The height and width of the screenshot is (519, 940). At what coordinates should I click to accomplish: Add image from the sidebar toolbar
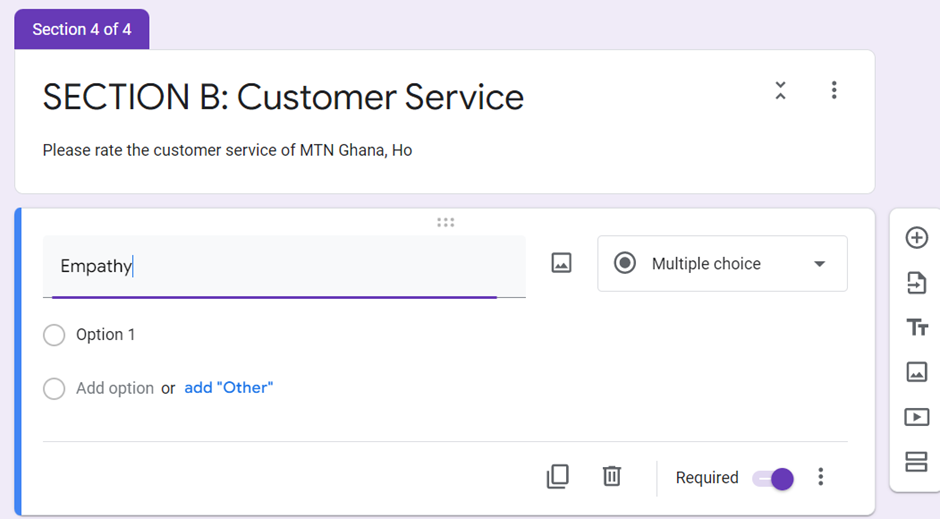916,372
